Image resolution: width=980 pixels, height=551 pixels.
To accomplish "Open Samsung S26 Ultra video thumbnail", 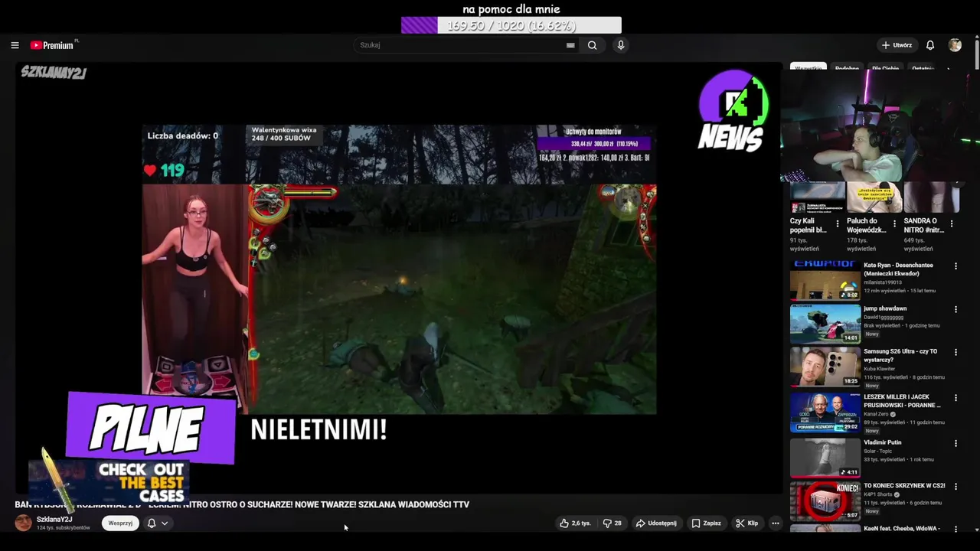I will coord(825,367).
